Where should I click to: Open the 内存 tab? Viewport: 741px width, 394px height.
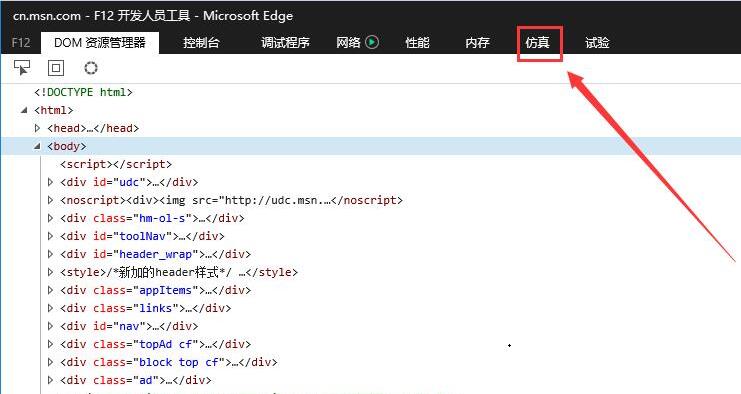(x=477, y=43)
